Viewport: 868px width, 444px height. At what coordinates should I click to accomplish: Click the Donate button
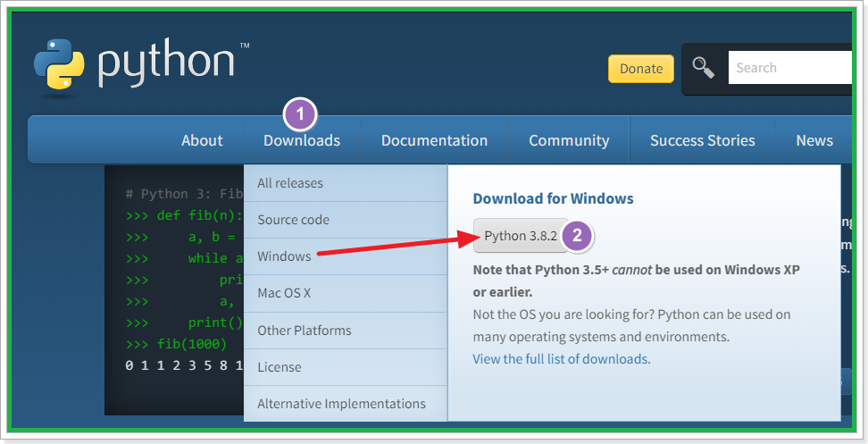(x=641, y=69)
